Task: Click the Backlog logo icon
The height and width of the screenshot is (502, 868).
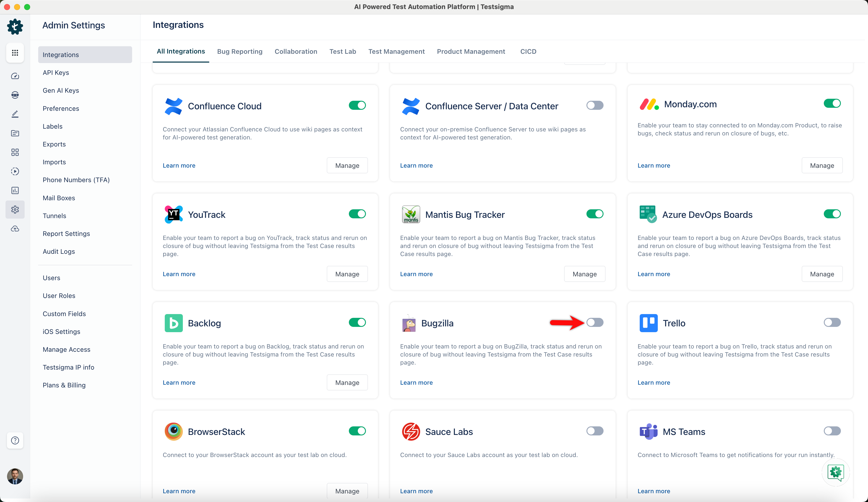Action: [x=174, y=323]
